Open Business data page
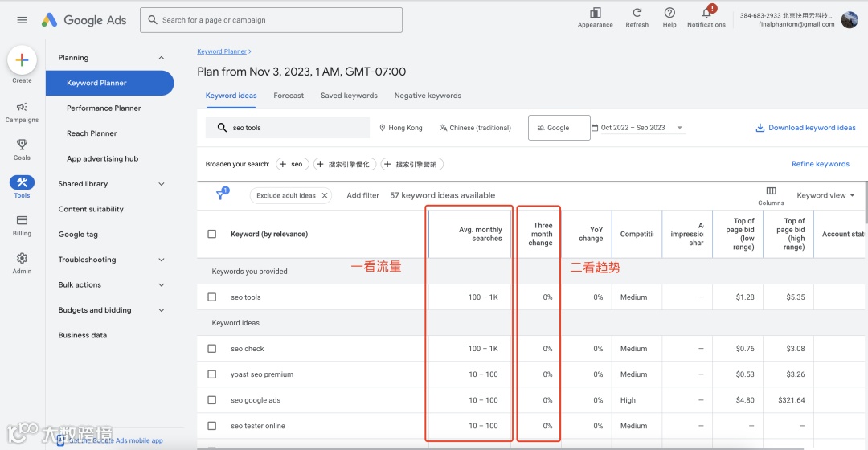Image resolution: width=868 pixels, height=450 pixels. point(83,335)
